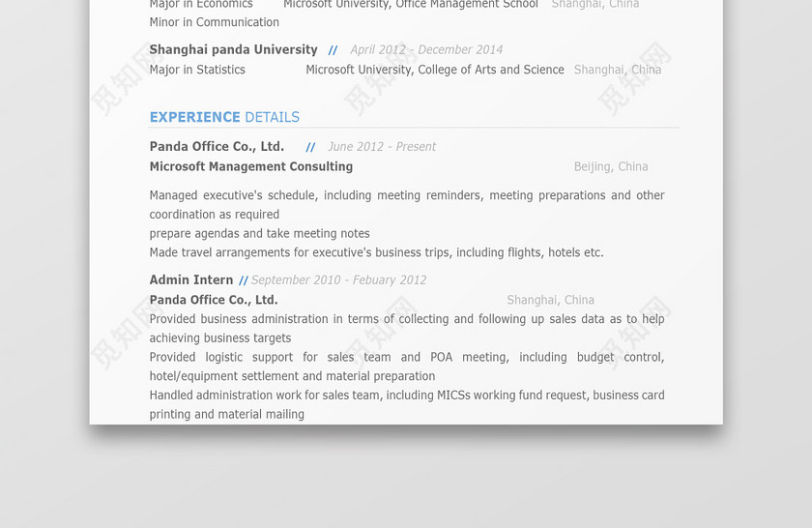812x528 pixels.
Task: Click the June 2012 - Present date range
Action: (x=382, y=147)
